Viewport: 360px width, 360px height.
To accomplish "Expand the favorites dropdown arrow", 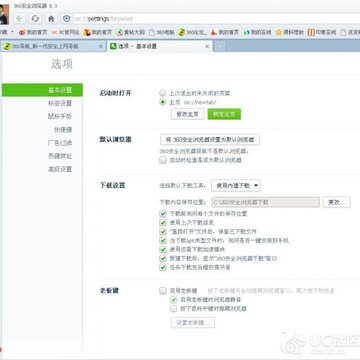I will coord(13,32).
